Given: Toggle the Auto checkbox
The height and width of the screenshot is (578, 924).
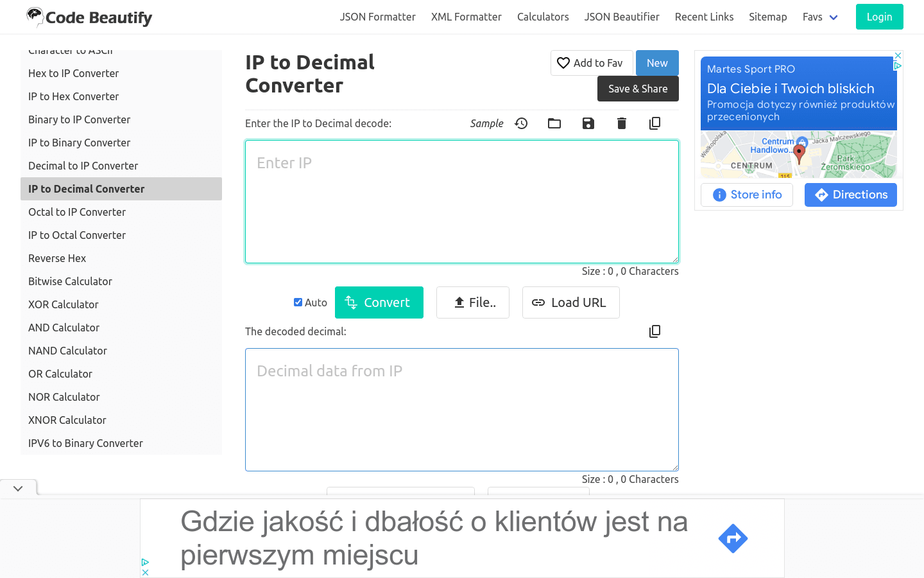Looking at the screenshot, I should [x=298, y=302].
